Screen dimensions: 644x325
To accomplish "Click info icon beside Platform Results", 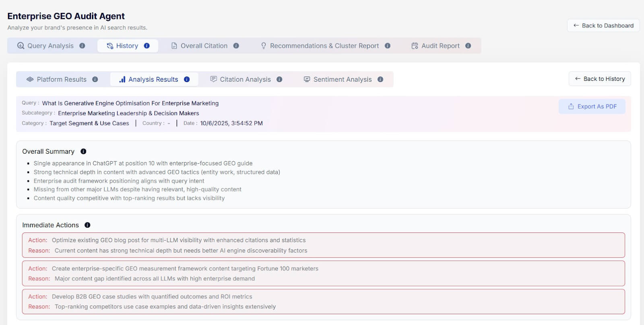I will [x=95, y=80].
